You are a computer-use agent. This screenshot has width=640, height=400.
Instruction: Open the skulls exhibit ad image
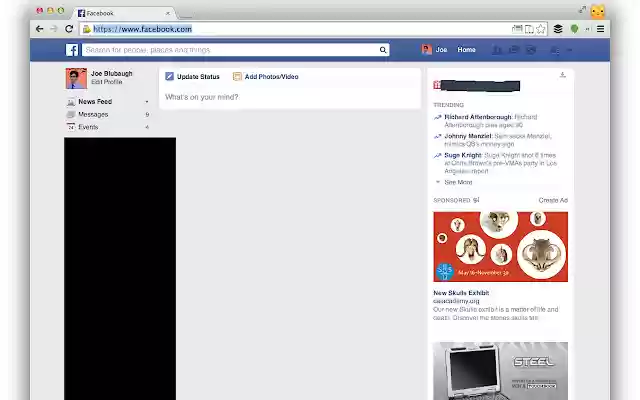tap(500, 247)
